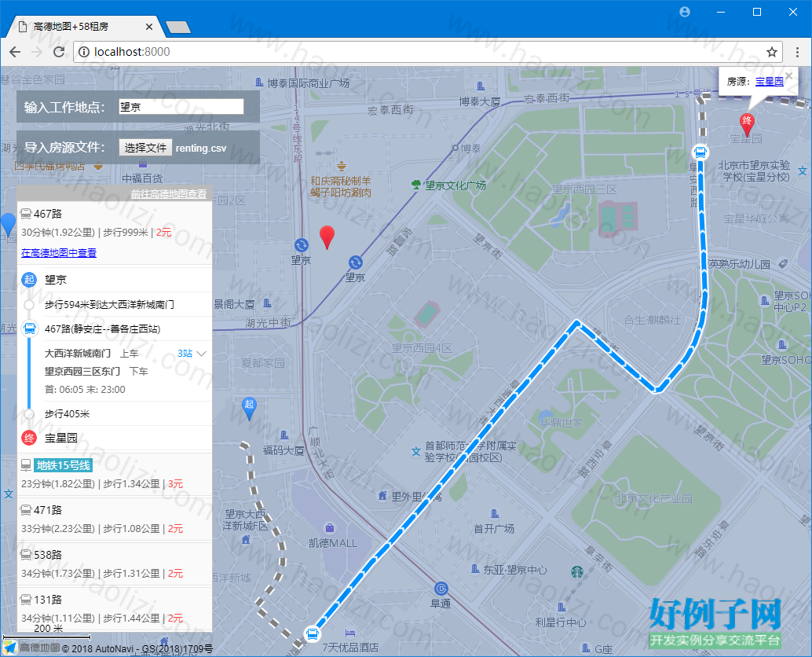
Task: Expand the 3站 stops dropdown
Action: [192, 354]
